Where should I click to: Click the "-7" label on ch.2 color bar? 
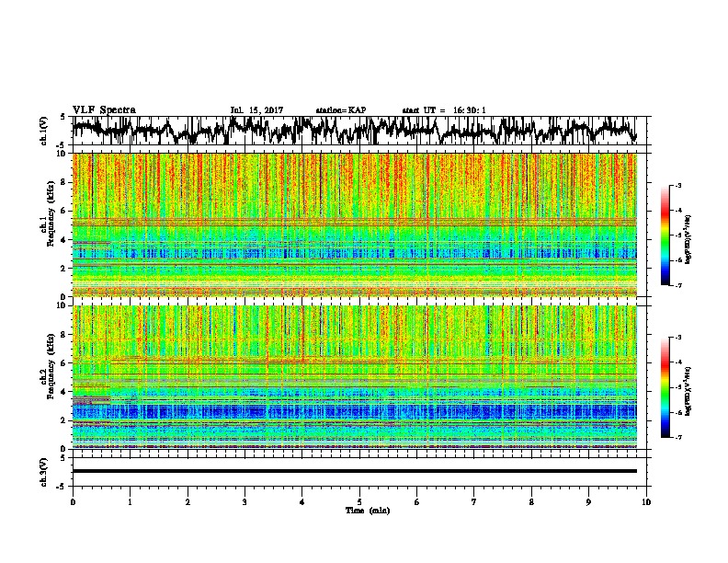tap(678, 437)
